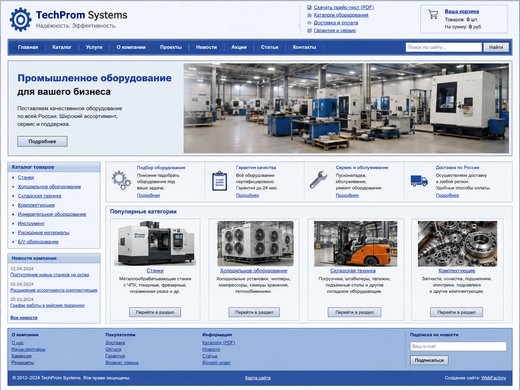Viewport: 520px width, 390px height.
Task: Click the PDF icon beside Скачать прайс-лист
Action: pos(309,7)
